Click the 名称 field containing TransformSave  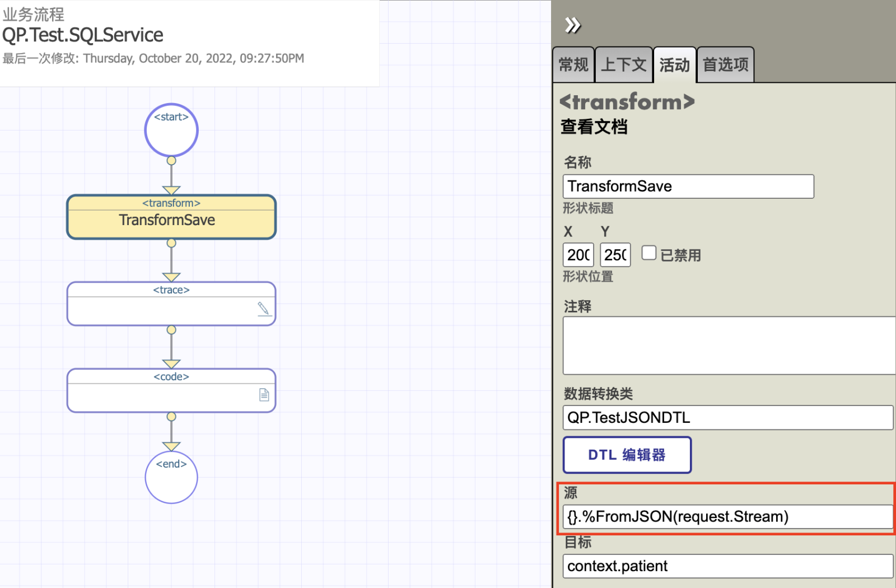(x=688, y=186)
